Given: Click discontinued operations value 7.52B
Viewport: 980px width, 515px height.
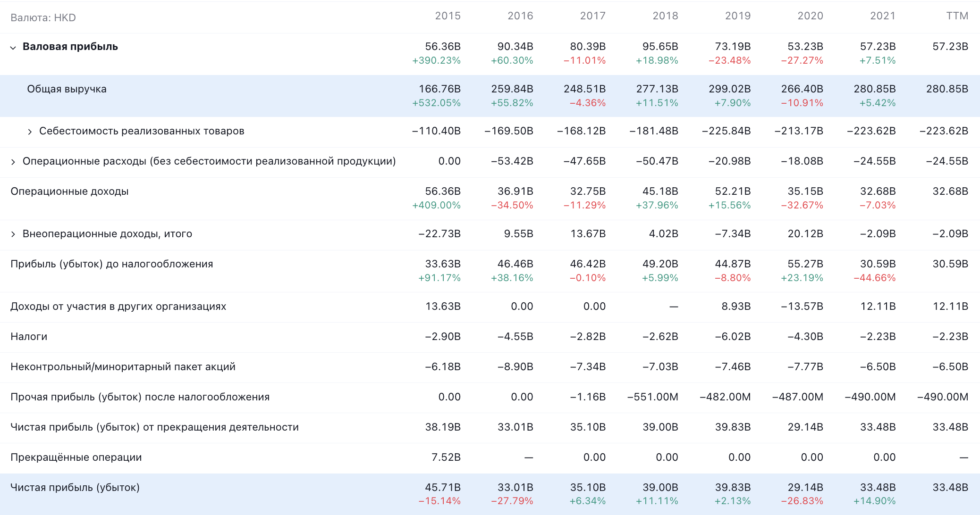Looking at the screenshot, I should tap(446, 457).
